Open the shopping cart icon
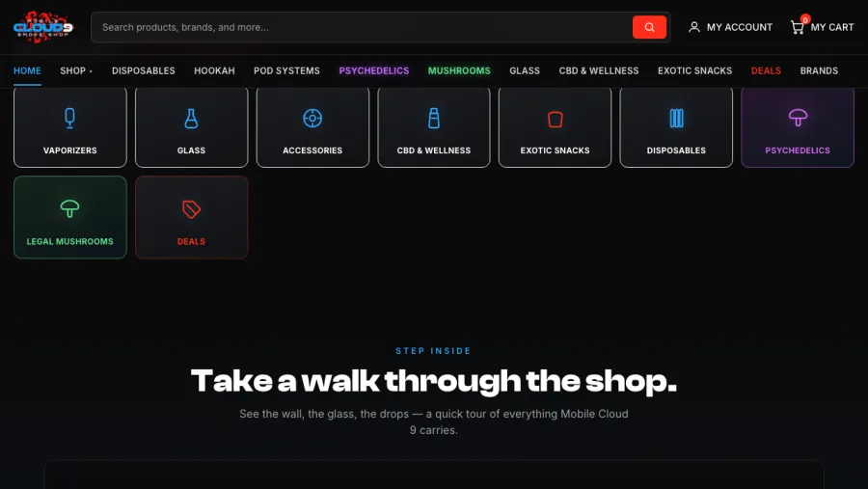 pyautogui.click(x=797, y=27)
